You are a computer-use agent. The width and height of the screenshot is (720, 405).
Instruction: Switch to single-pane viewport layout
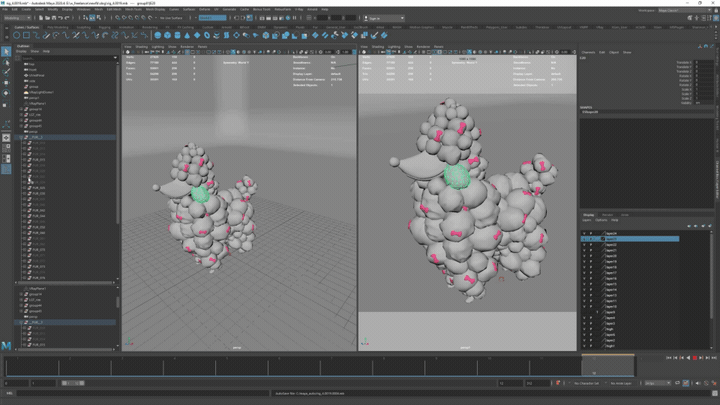6,138
